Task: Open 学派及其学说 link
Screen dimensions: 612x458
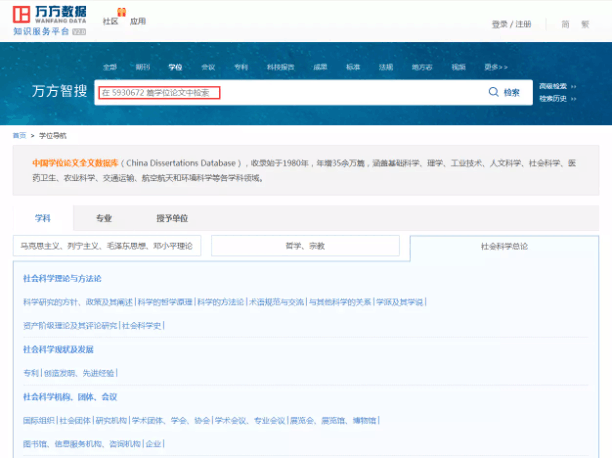Action: [399, 302]
